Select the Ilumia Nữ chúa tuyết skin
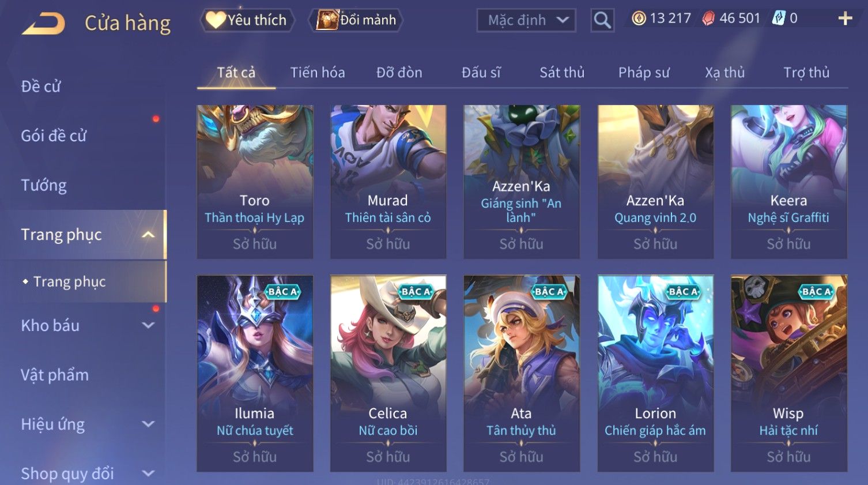Viewport: 868px width, 485px height. tap(255, 373)
